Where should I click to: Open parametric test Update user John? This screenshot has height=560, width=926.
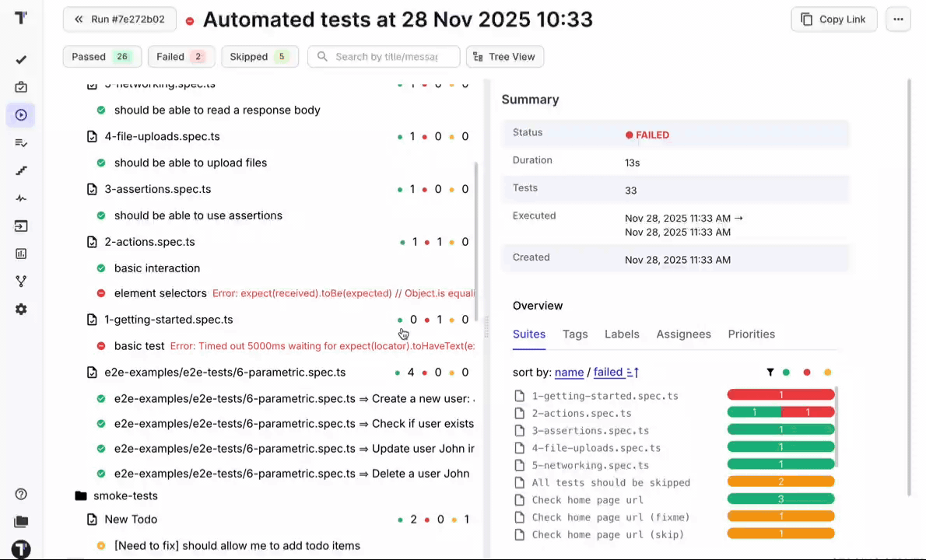tap(294, 449)
